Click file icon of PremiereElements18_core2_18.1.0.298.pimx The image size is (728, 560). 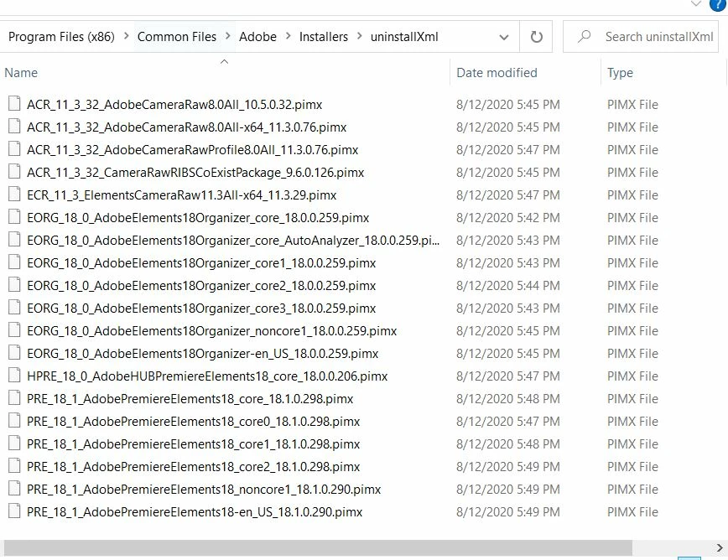(x=14, y=466)
